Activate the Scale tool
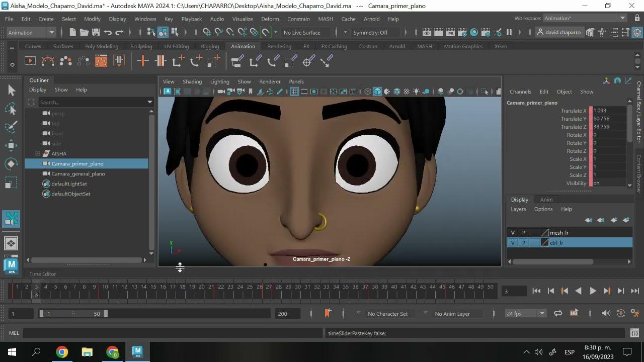The image size is (644, 362). [11, 183]
